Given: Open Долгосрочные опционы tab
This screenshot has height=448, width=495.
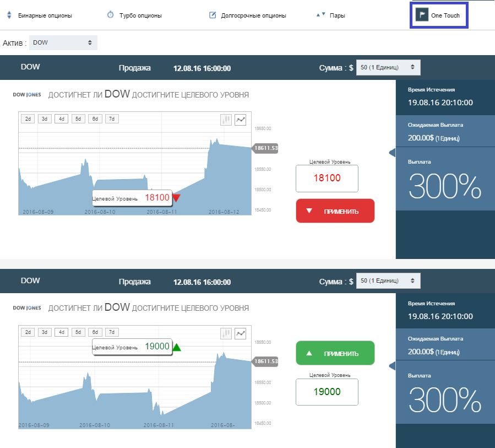Looking at the screenshot, I should (248, 15).
